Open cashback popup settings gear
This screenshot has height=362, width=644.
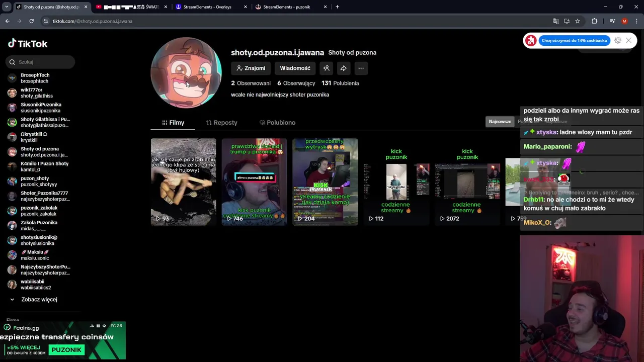[x=617, y=41]
